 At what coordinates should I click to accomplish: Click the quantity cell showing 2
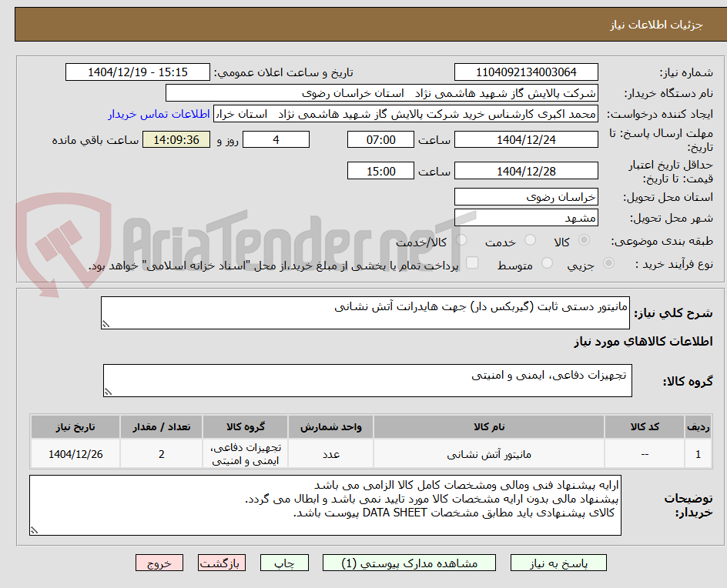162,454
